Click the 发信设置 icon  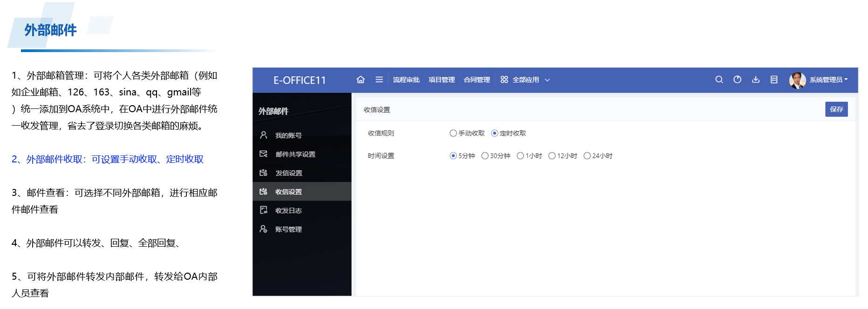pyautogui.click(x=263, y=173)
